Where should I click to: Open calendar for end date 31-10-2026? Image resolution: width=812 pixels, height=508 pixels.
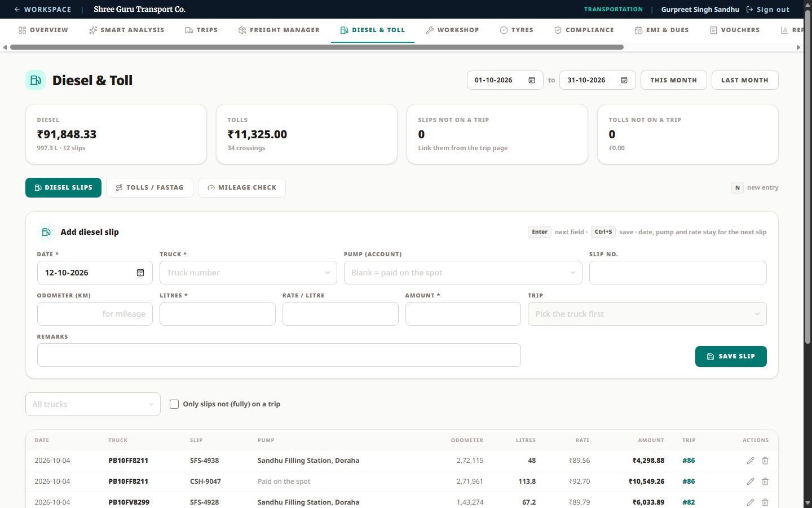[x=624, y=80]
